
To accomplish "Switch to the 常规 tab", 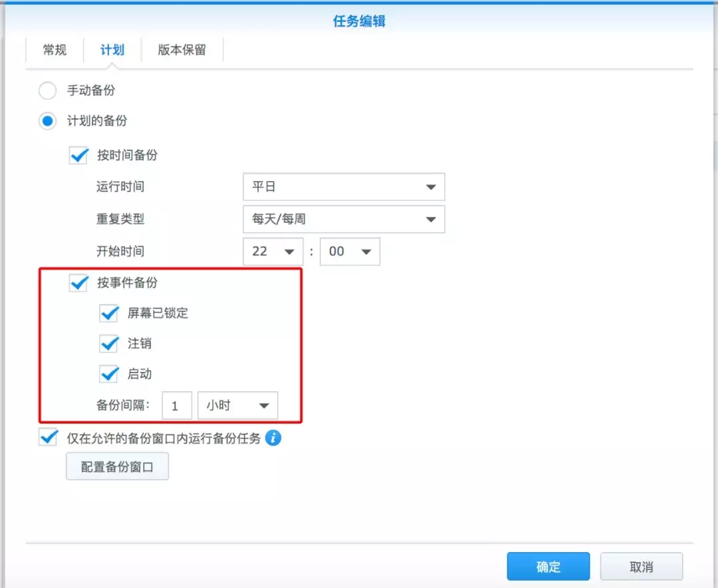I will tap(54, 50).
